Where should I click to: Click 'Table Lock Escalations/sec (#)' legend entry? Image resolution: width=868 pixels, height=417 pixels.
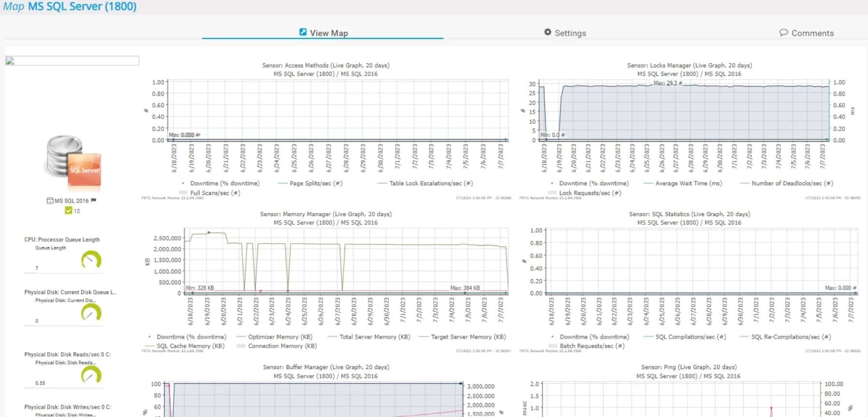[x=425, y=183]
